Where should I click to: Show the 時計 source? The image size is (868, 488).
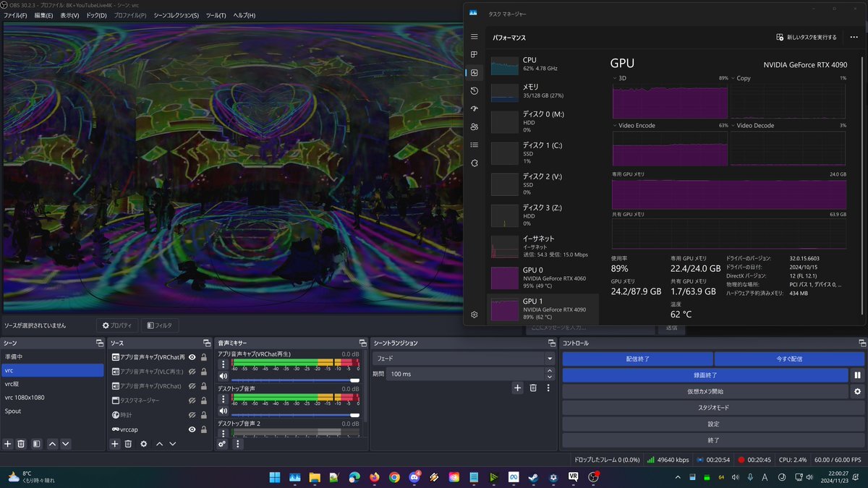[192, 415]
